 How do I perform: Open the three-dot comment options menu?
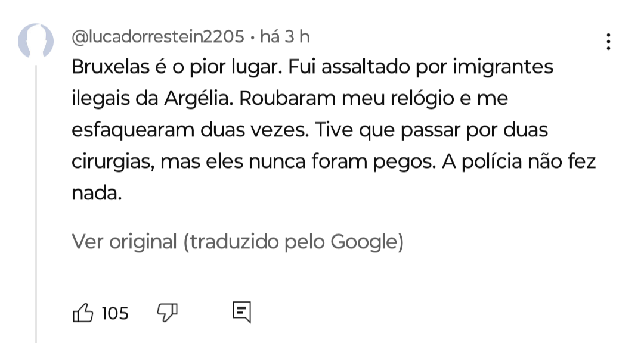click(x=608, y=42)
